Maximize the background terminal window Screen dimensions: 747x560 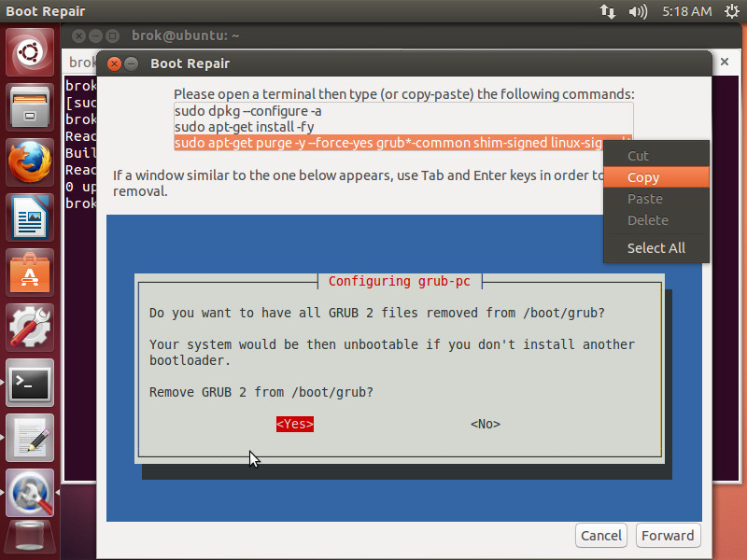tap(112, 35)
